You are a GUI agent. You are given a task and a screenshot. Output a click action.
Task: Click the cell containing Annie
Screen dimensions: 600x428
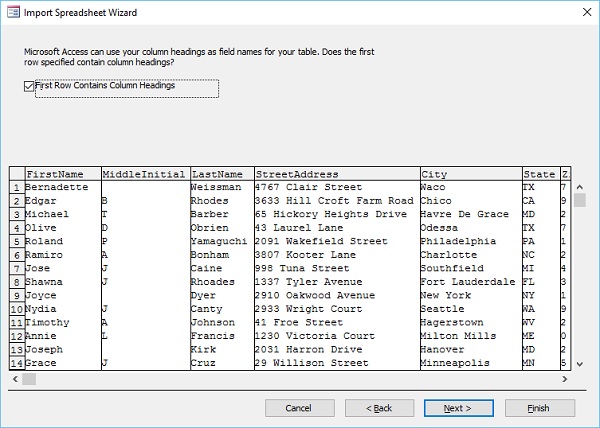click(63, 336)
